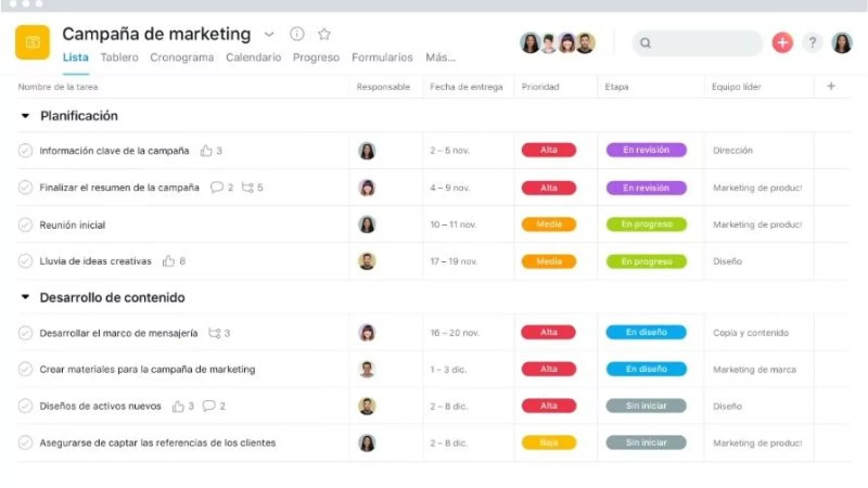The image size is (868, 488).
Task: Complete the Lluvia de ideas creativas task
Action: pos(25,261)
